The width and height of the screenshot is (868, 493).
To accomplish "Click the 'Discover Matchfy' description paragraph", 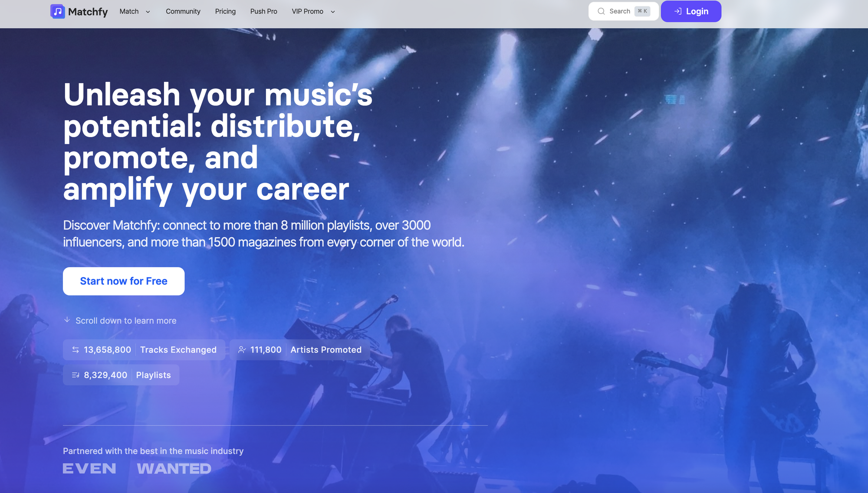I will 264,234.
